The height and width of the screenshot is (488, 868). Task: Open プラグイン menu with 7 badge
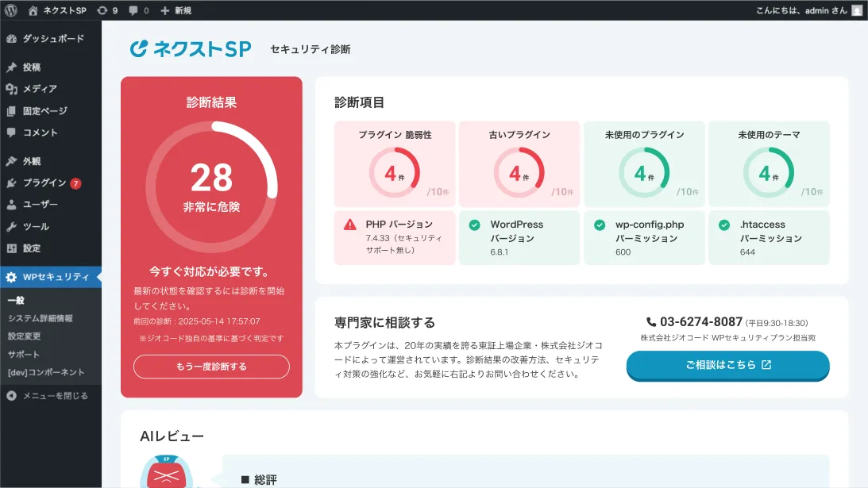51,183
